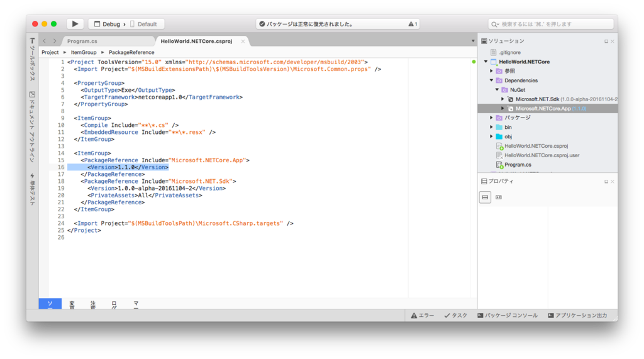Screen dimensions: 644x359
Task: Click the NuGet folder icon
Action: pos(505,89)
